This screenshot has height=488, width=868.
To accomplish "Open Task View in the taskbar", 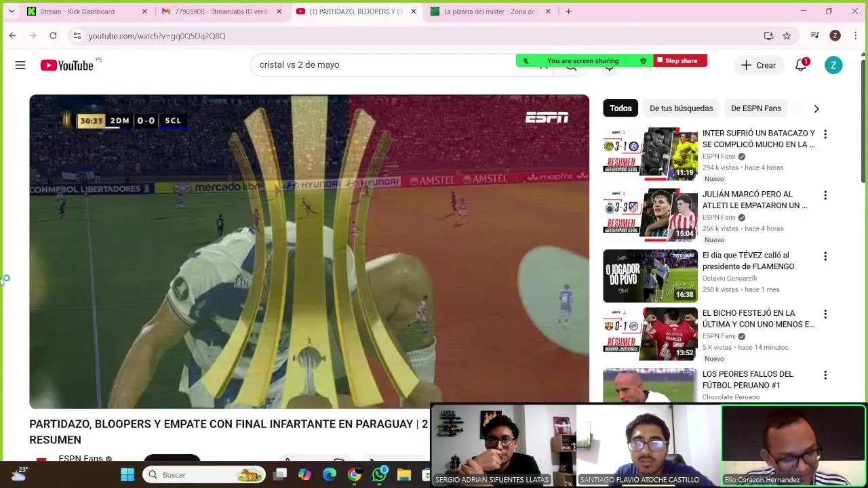I will point(280,474).
